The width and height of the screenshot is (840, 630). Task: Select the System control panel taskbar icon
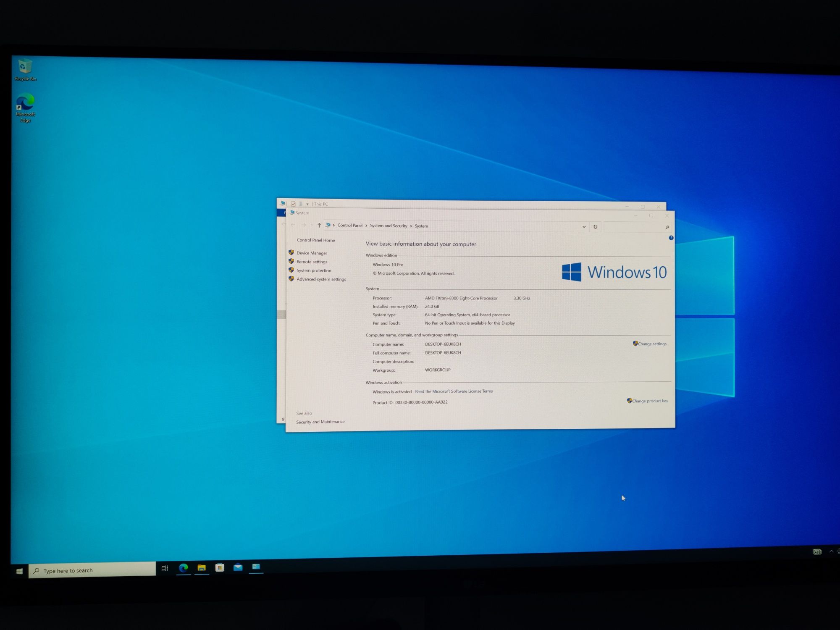(256, 567)
